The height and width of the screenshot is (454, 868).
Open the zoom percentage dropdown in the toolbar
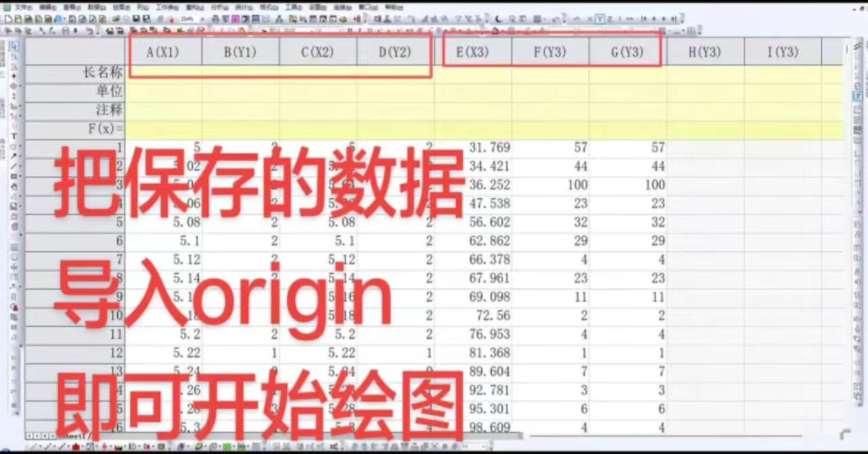[x=202, y=19]
